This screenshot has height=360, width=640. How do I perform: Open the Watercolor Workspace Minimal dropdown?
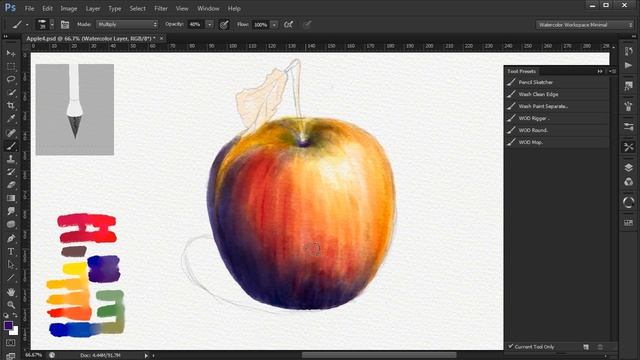click(584, 25)
